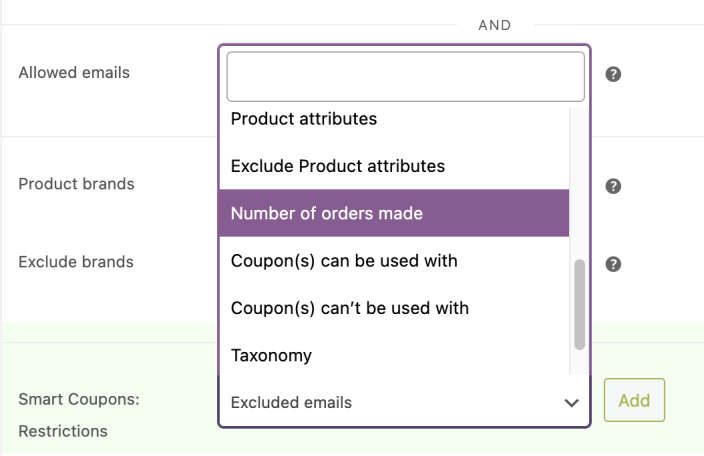This screenshot has width=704, height=456.
Task: Click the dropdown search input field
Action: point(405,77)
